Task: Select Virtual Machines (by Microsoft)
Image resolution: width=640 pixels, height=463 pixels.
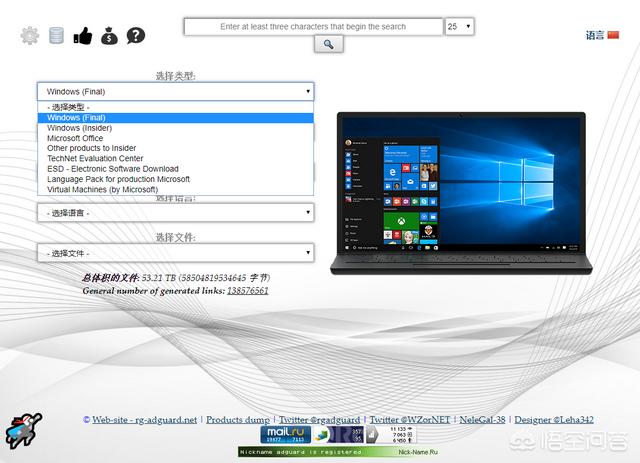Action: click(176, 189)
